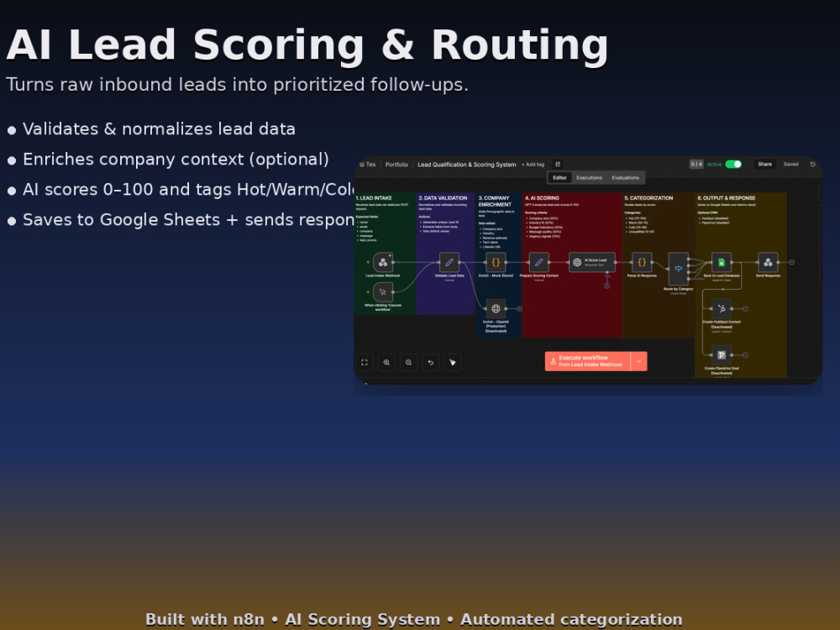Open the Enrich - Mock (Demo) code node
Screen dimensions: 840x630
click(496, 262)
